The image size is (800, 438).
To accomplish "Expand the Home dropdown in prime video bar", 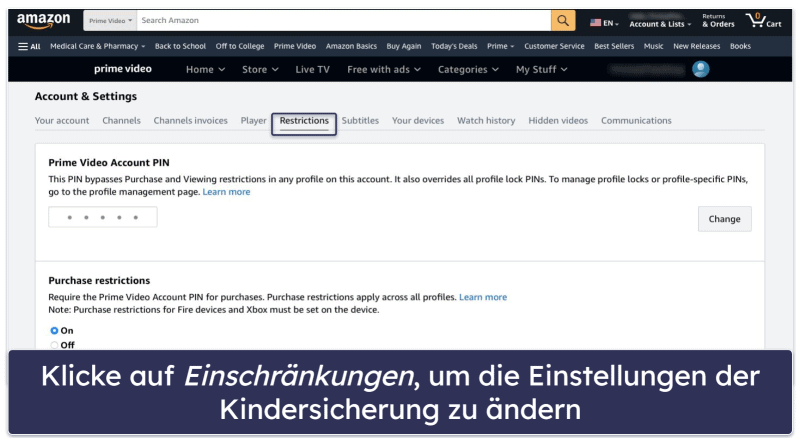I will (x=205, y=69).
